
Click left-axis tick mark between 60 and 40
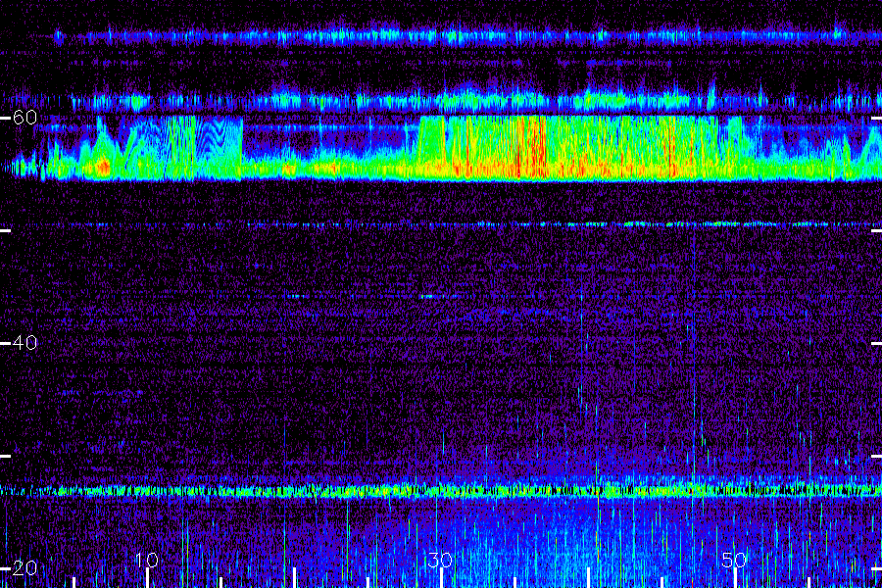(5, 230)
